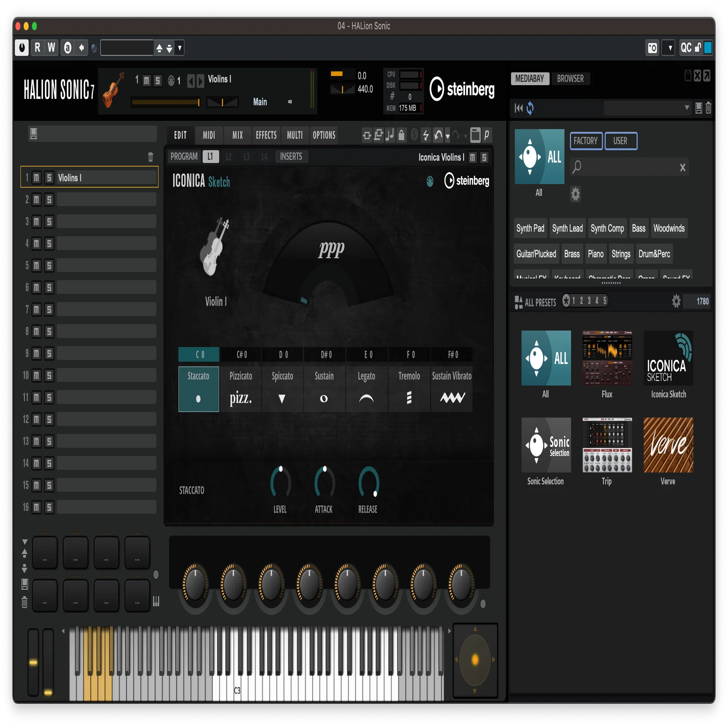Screen dimensions: 728x728
Task: Toggle the editor window size icon
Action: pyautogui.click(x=475, y=135)
